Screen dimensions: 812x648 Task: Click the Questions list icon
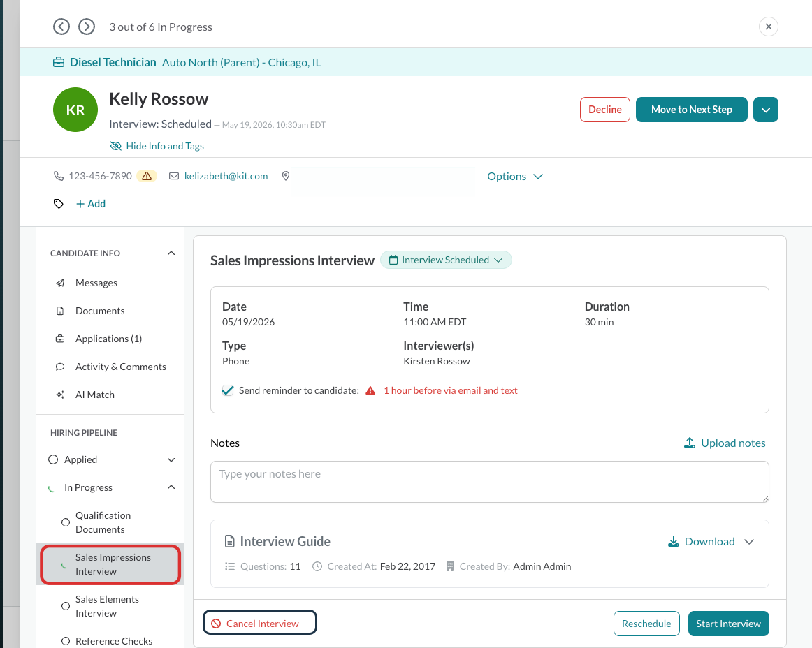[230, 566]
